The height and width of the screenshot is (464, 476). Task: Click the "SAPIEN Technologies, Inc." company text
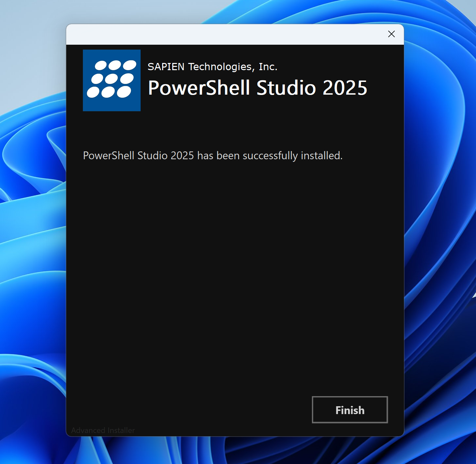(212, 67)
